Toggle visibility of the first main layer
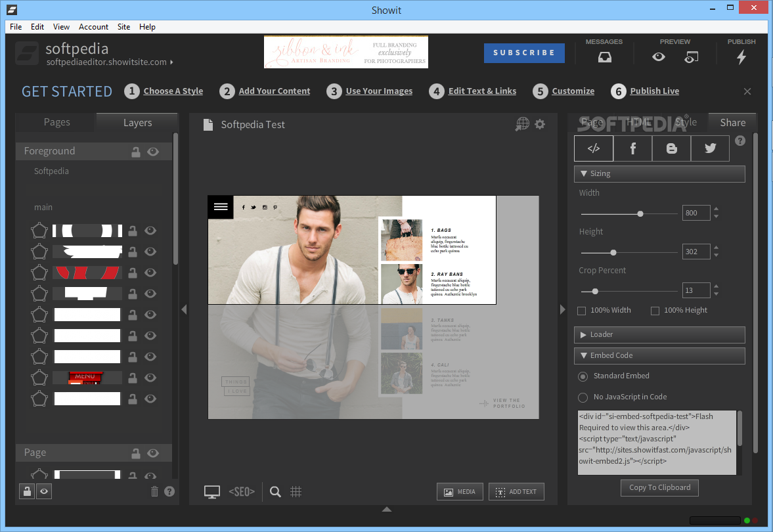The height and width of the screenshot is (532, 773). (x=150, y=231)
